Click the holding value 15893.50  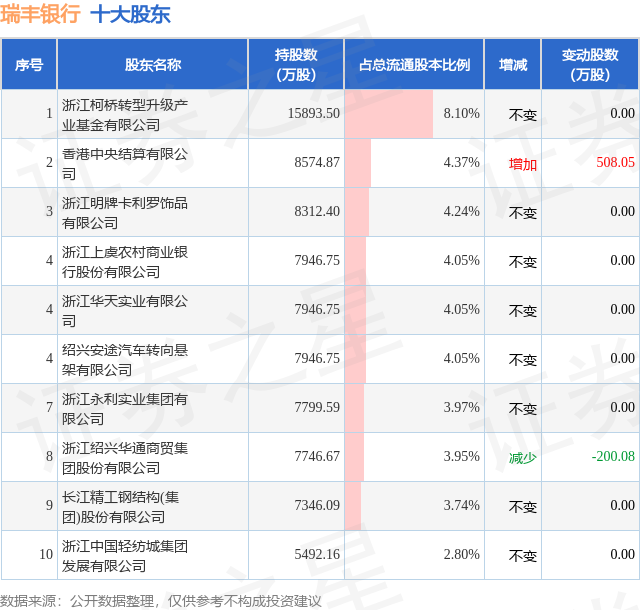(313, 113)
